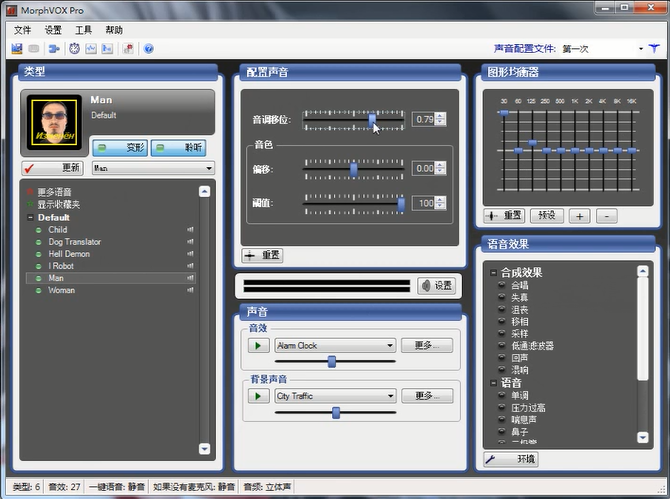Open the City Traffic background dropdown
The width and height of the screenshot is (670, 499).
tap(390, 396)
